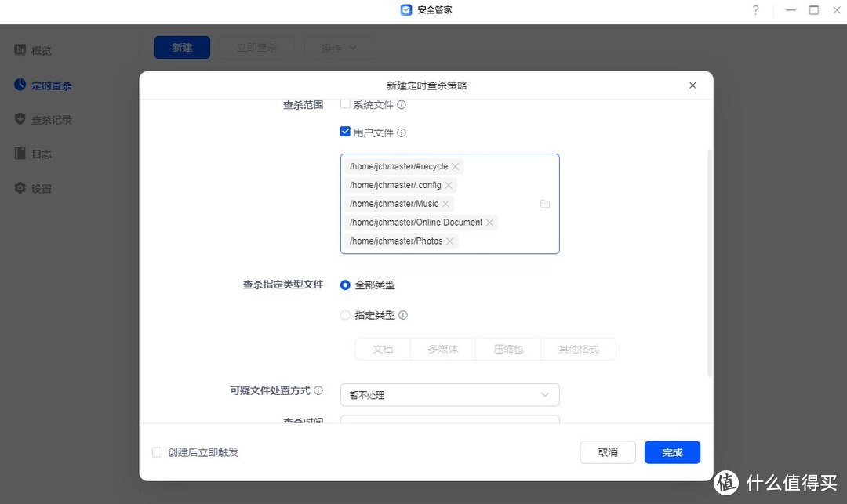
Task: Open the help question mark icon
Action: (x=755, y=10)
